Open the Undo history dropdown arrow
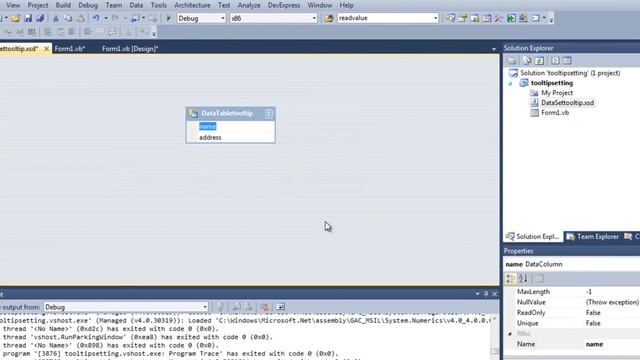Screen dimensions: 640x360 (106, 18)
